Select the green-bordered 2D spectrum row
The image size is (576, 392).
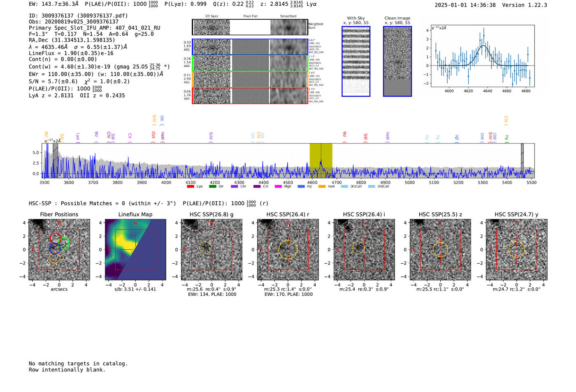[250, 63]
